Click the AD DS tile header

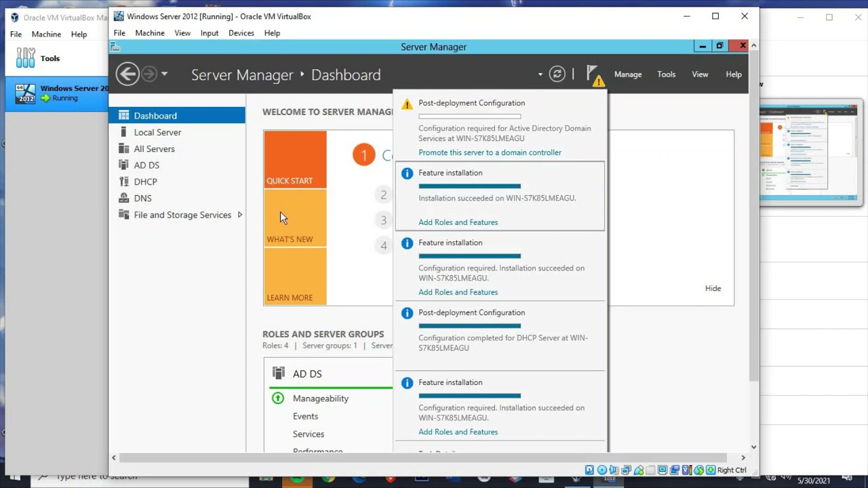[307, 373]
